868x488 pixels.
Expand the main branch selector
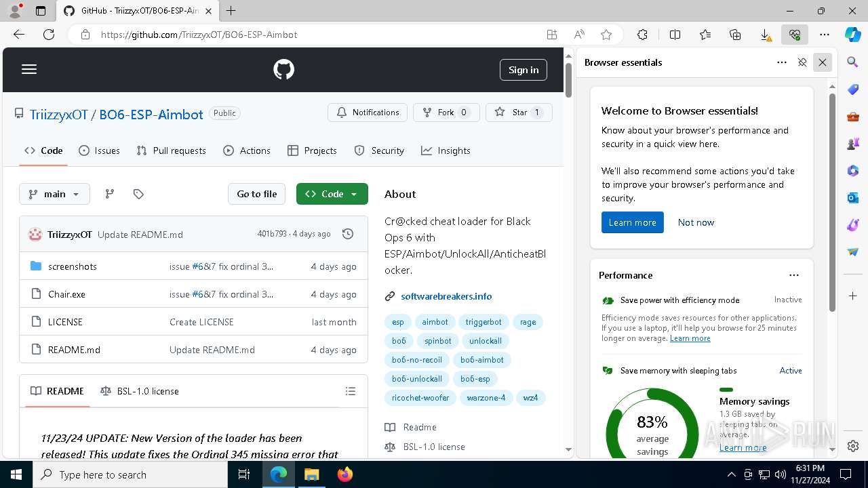[x=54, y=194]
